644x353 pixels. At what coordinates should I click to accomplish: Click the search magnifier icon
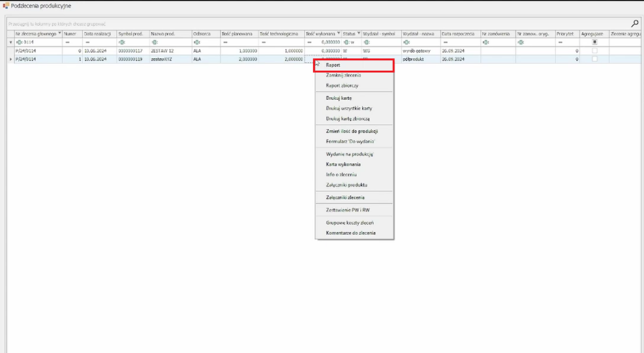tap(635, 24)
